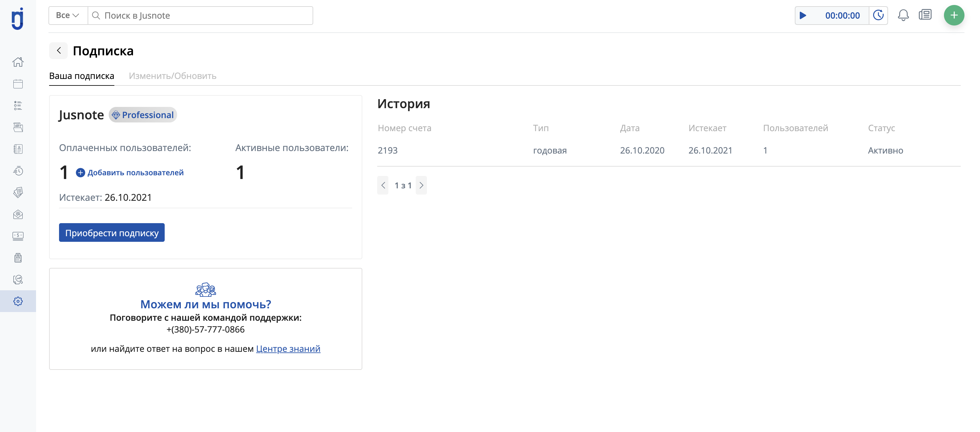Click 'Приобрести подписку' button

tap(112, 232)
